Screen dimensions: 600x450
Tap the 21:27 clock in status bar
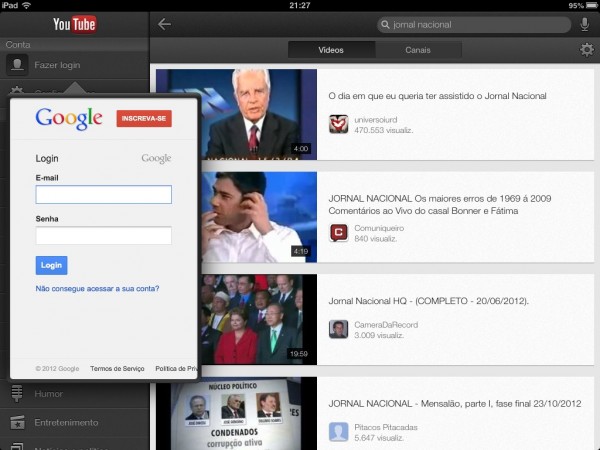(300, 5)
